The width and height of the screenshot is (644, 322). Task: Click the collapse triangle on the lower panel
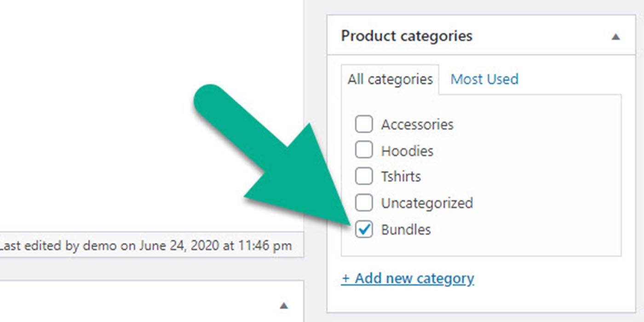(284, 305)
